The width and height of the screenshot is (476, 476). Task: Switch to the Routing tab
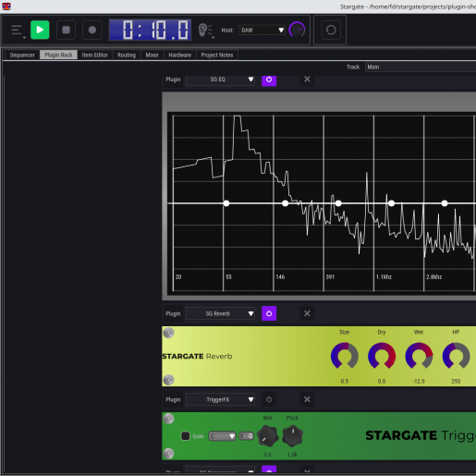127,55
